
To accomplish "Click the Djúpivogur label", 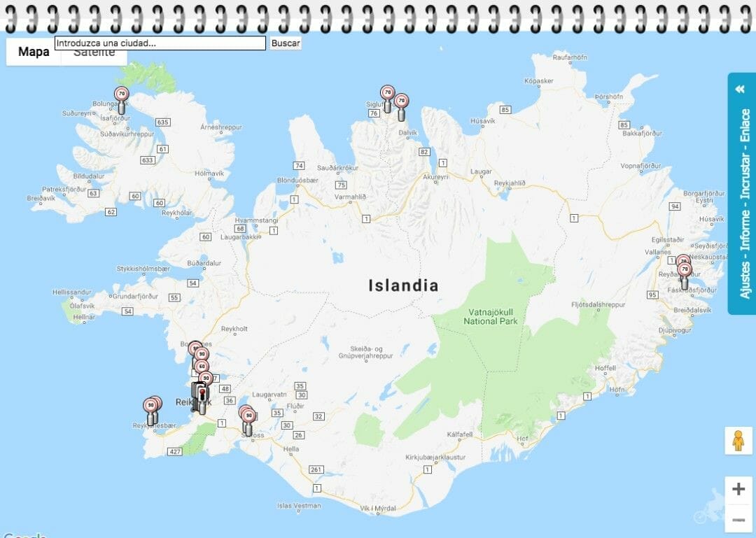I will (675, 330).
